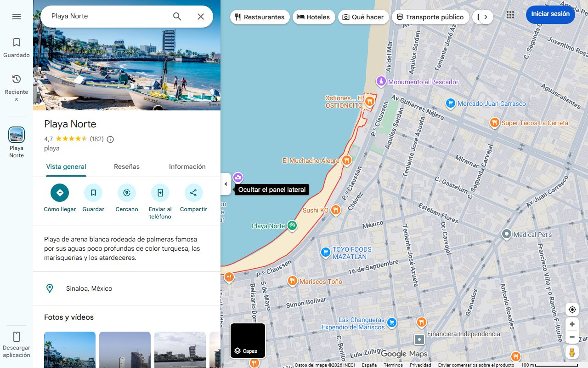Open the Google apps grid icon
The width and height of the screenshot is (588, 368).
(x=510, y=15)
